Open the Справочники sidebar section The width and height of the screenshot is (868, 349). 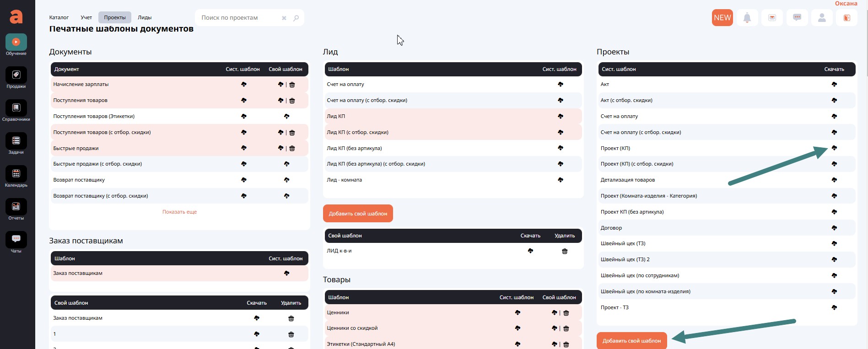coord(16,108)
